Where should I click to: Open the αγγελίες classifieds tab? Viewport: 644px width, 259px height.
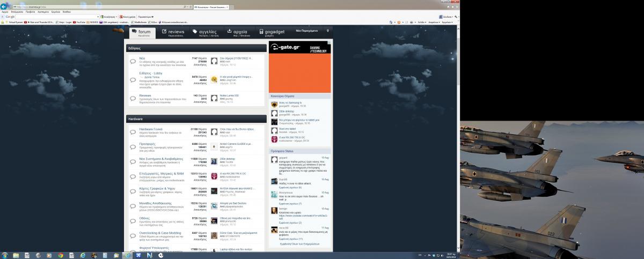click(x=204, y=32)
